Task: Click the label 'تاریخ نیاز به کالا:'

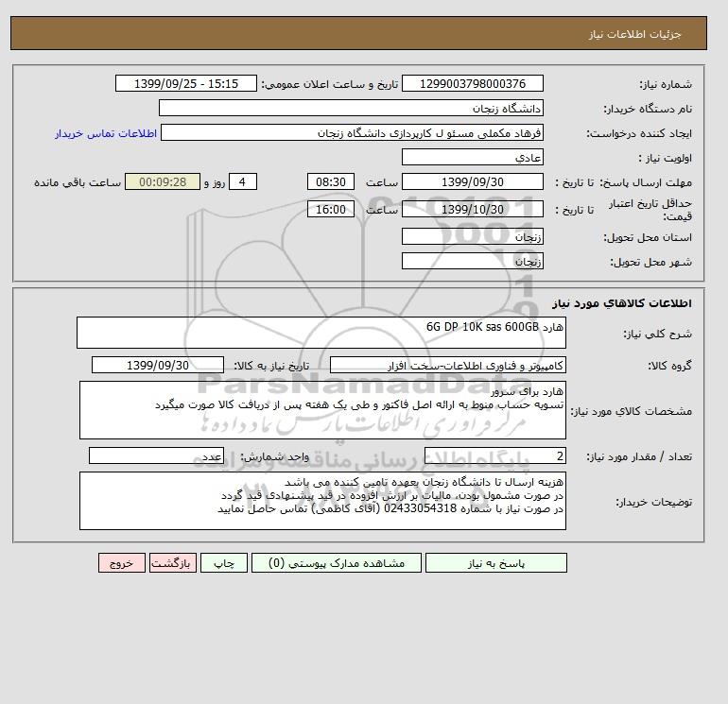Action: click(271, 366)
